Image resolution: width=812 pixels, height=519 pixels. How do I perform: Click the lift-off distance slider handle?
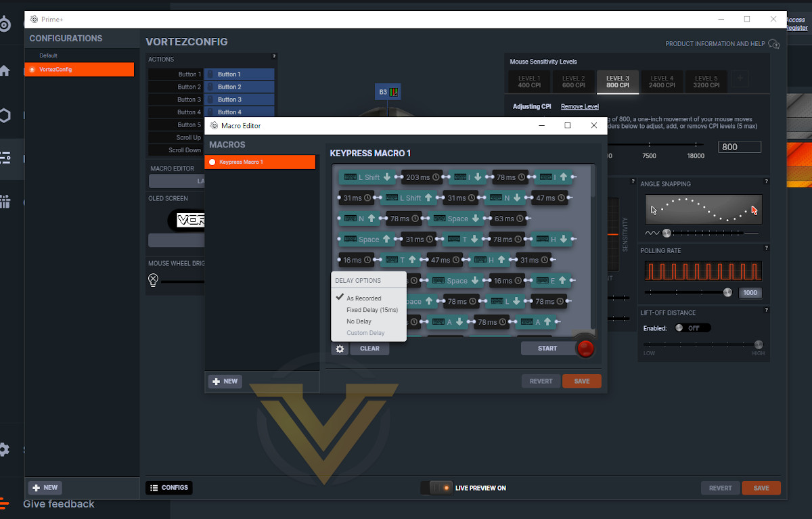pyautogui.click(x=759, y=344)
